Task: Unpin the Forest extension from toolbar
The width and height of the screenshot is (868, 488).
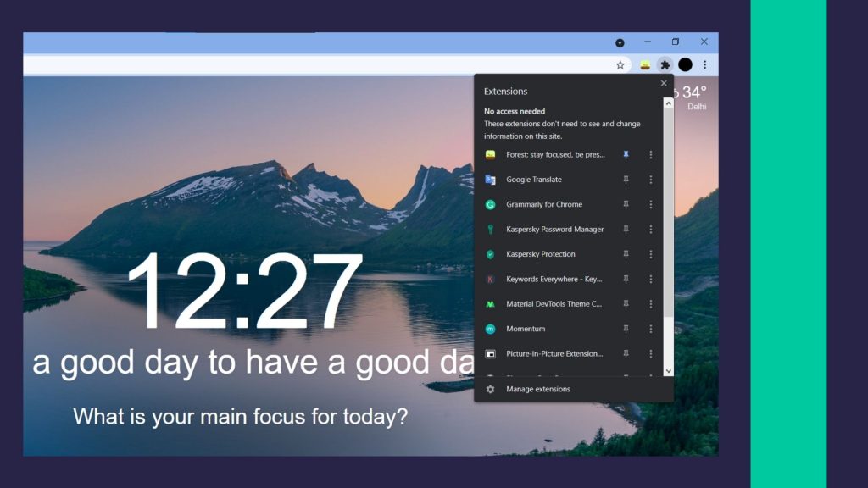Action: (x=626, y=155)
